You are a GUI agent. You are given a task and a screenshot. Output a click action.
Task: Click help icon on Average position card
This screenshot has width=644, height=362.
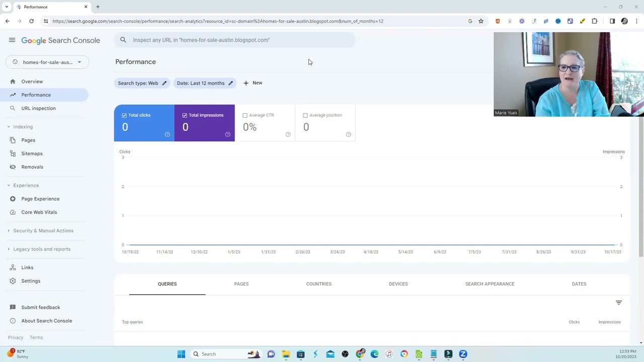tap(349, 134)
